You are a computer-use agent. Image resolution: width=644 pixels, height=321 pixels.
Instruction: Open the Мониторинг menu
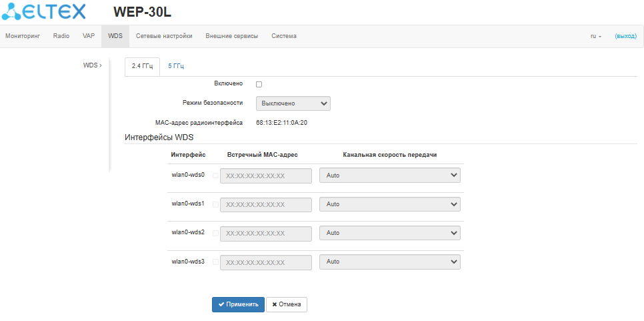(x=23, y=36)
